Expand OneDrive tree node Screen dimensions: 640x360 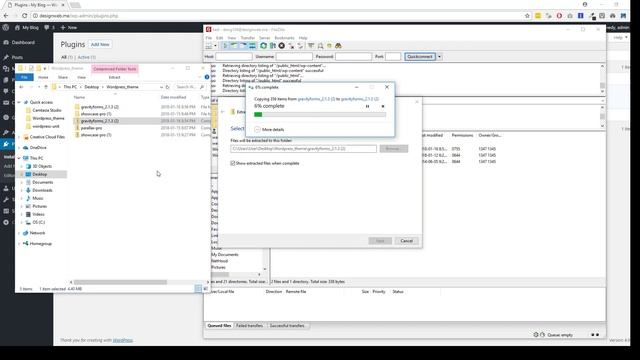pos(19,148)
